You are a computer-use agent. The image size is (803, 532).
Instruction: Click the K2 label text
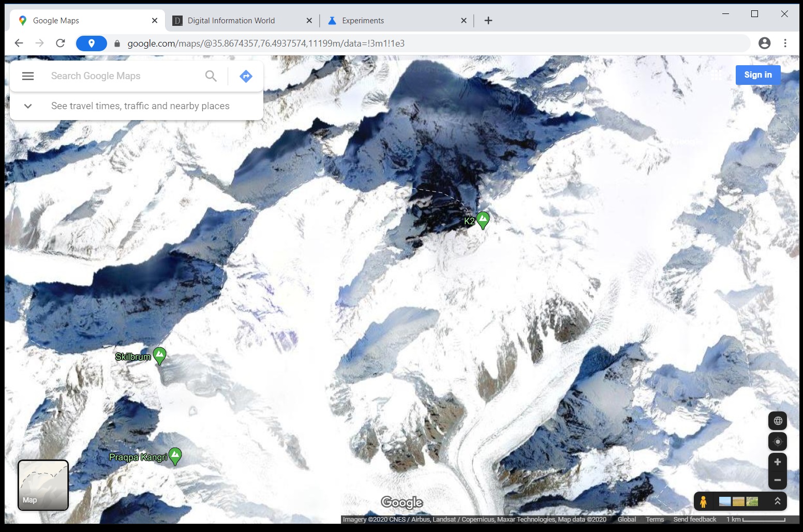coord(469,221)
